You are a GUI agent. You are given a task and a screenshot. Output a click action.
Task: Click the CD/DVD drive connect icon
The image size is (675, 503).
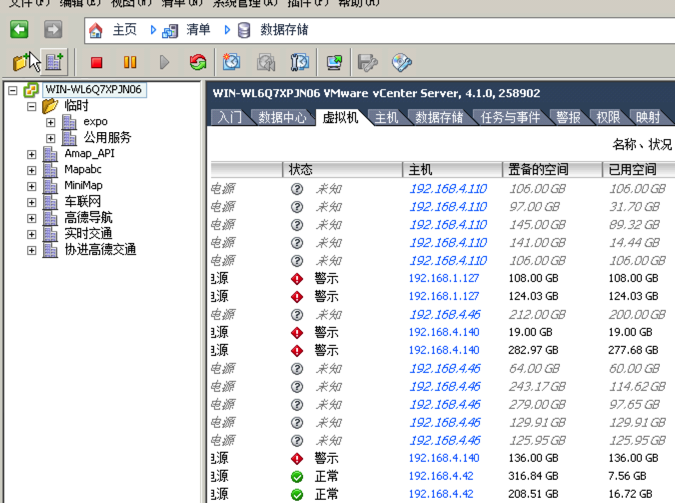coord(402,63)
